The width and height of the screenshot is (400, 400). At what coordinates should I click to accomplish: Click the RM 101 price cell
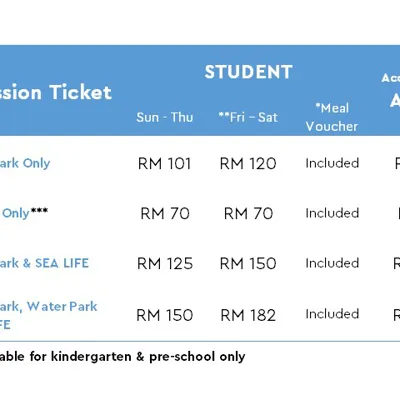(x=165, y=164)
